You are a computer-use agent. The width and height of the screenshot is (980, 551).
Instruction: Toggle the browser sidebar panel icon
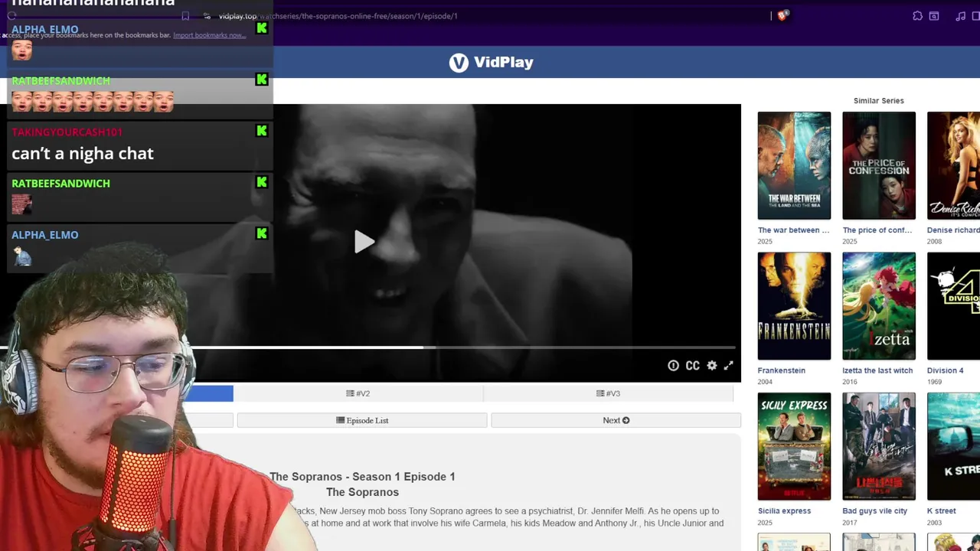click(978, 16)
